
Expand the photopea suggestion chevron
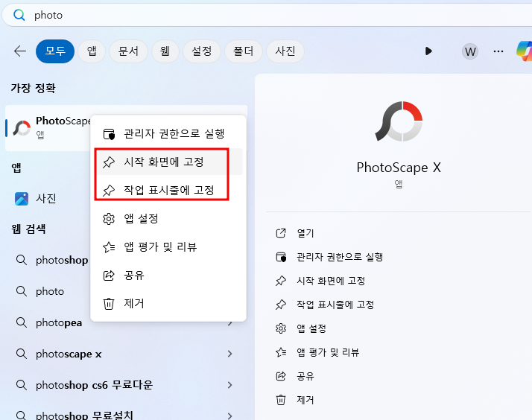pyautogui.click(x=230, y=323)
